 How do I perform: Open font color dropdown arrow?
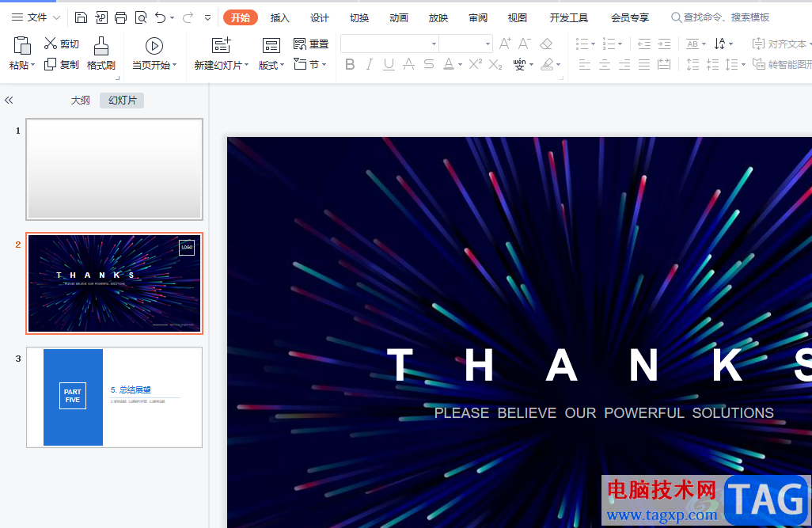[460, 65]
